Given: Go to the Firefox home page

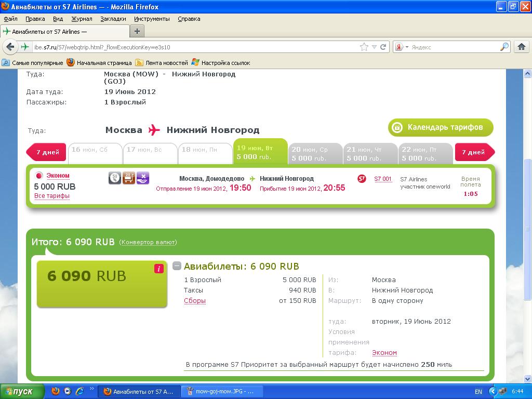Looking at the screenshot, I should (522, 47).
